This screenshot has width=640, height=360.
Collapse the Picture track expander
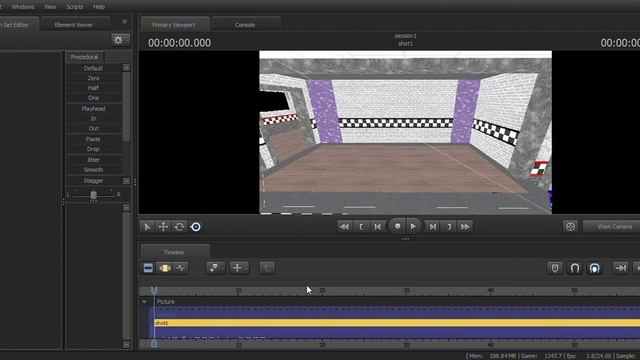[x=144, y=302]
